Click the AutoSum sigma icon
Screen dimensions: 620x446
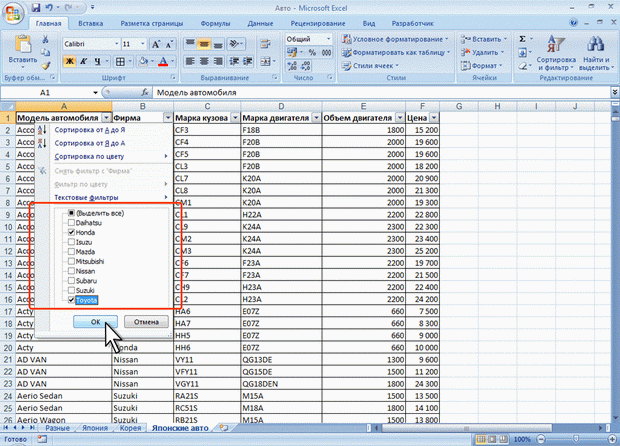(522, 39)
